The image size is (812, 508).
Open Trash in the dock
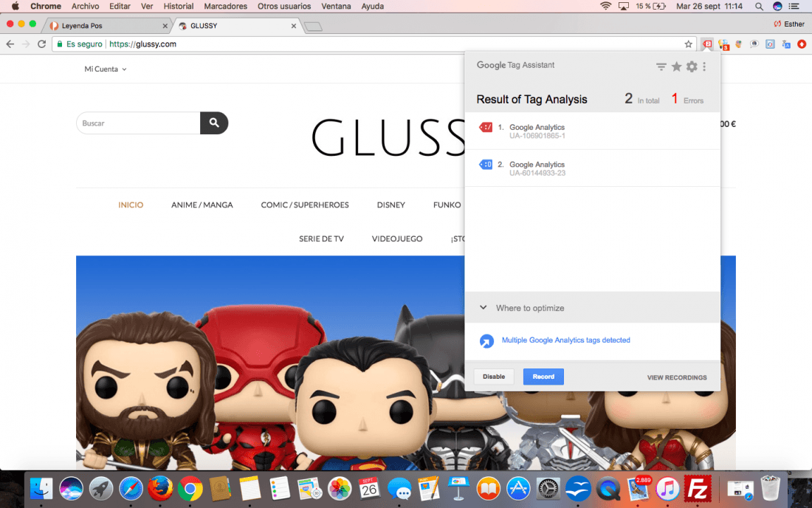[x=770, y=488]
